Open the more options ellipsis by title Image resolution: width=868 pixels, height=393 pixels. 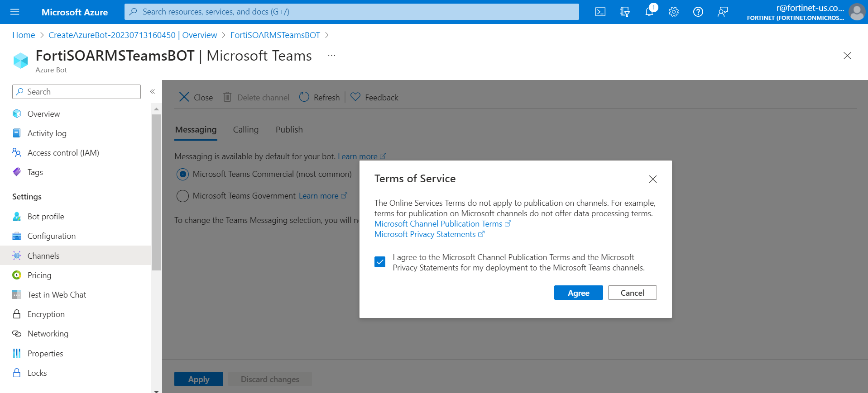[x=331, y=56]
